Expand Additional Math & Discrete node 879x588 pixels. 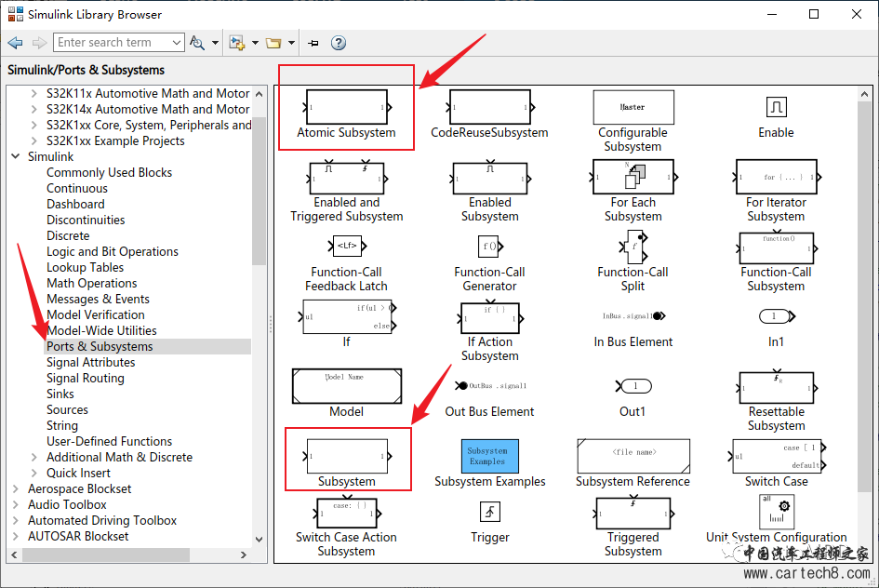click(x=34, y=458)
